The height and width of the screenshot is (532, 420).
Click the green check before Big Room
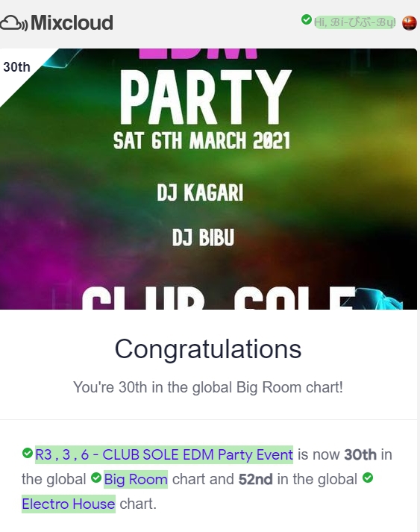[96, 478]
